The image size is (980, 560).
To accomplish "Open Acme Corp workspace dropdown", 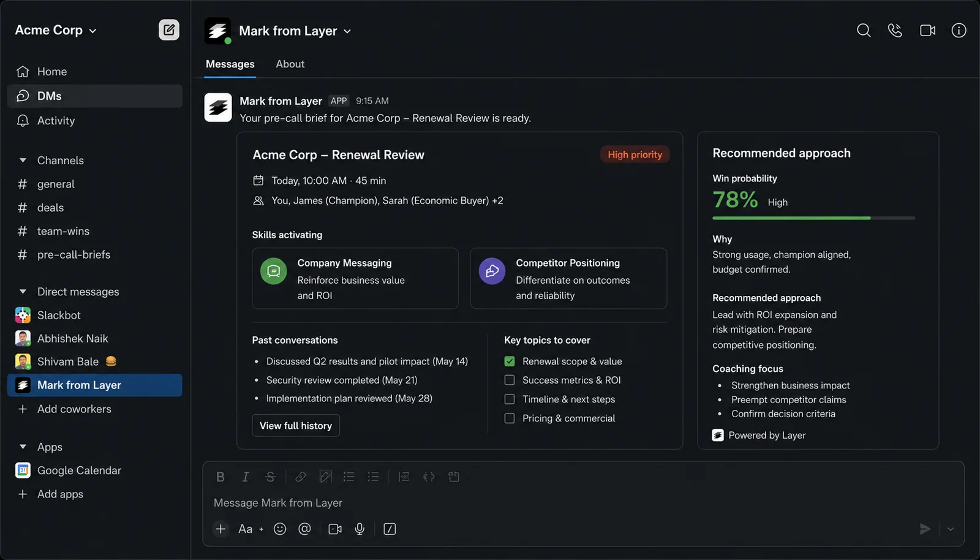I will point(56,30).
